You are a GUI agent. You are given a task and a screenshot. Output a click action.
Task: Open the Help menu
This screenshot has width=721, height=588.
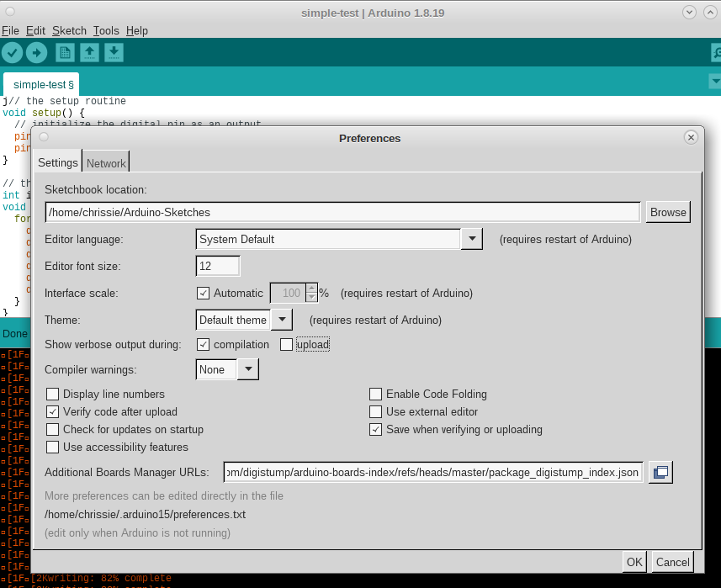[137, 31]
